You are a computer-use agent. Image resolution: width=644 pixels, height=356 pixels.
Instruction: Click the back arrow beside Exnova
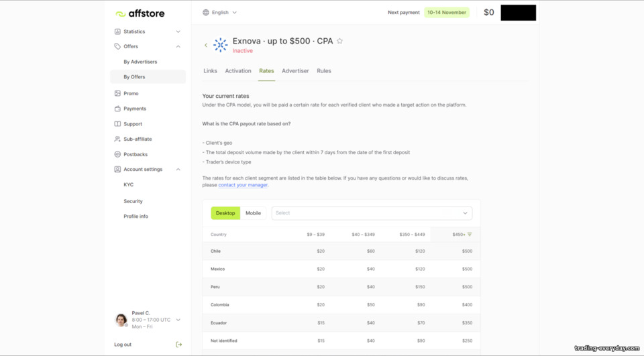pyautogui.click(x=206, y=45)
